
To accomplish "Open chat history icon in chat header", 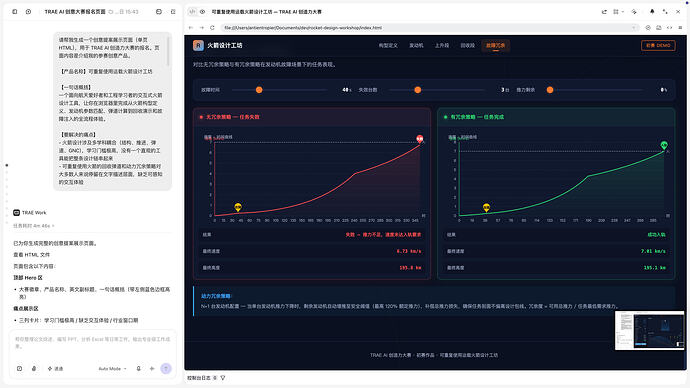I will (x=159, y=12).
